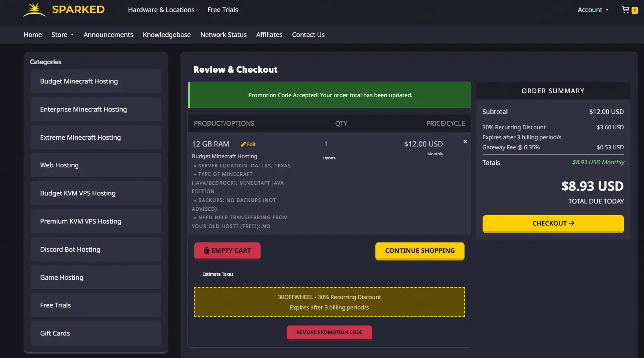Open Hardware & Locations in header
The image size is (644, 358).
click(x=161, y=10)
